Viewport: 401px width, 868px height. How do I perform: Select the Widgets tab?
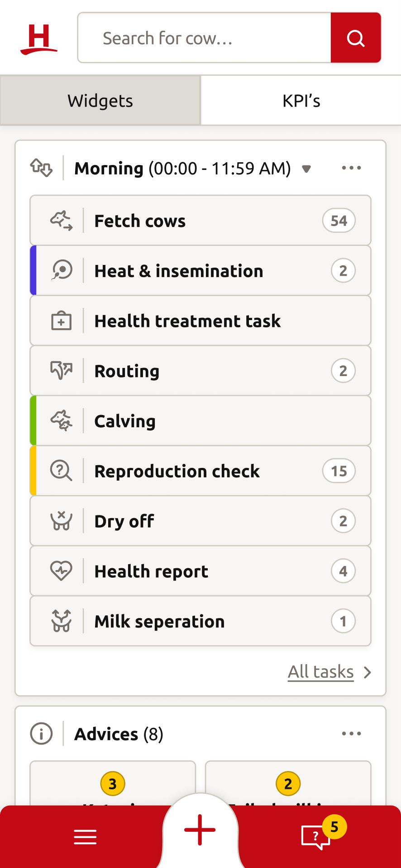click(100, 100)
